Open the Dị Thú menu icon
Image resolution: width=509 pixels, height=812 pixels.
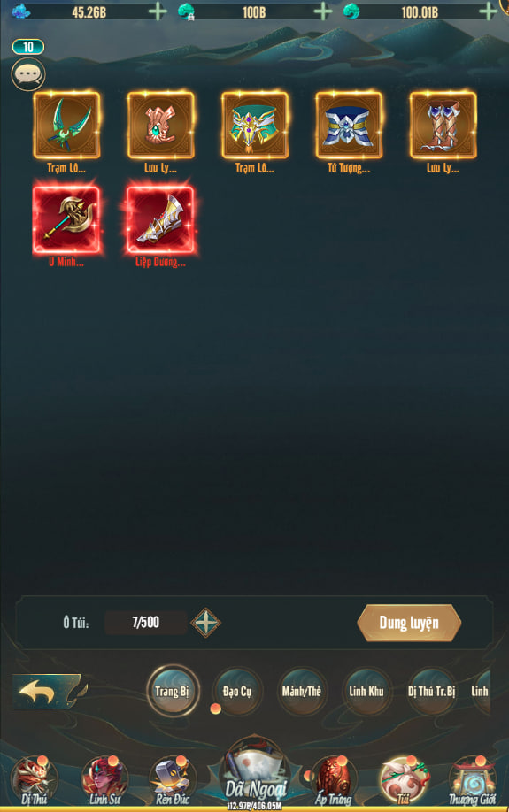click(35, 780)
